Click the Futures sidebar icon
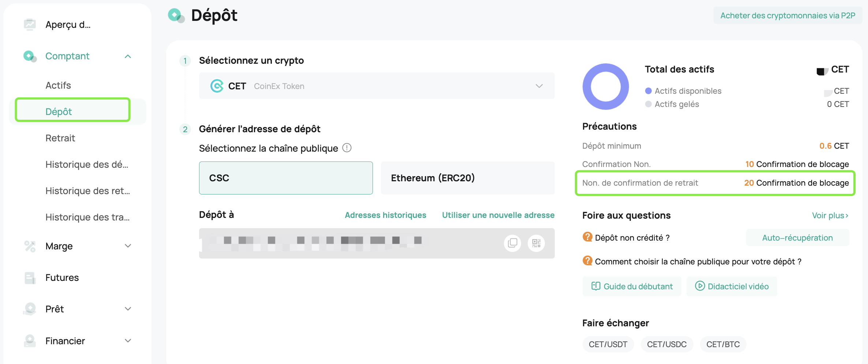 click(30, 278)
